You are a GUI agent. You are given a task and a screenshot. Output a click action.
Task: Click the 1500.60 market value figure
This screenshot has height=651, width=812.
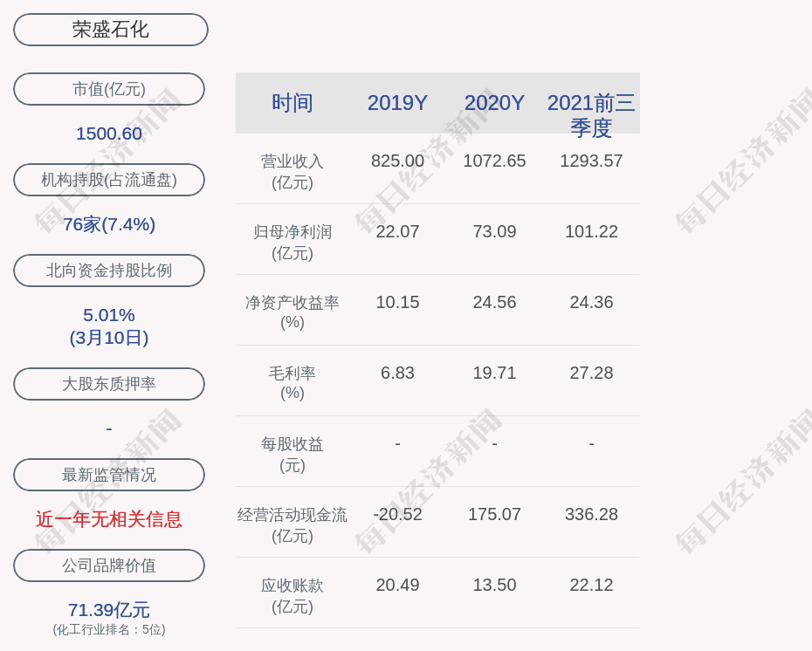[x=109, y=134]
